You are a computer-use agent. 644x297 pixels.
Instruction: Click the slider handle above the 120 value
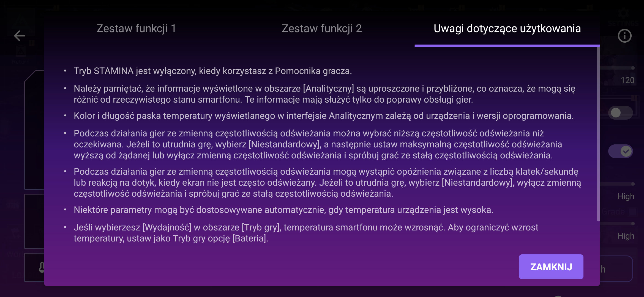633,68
